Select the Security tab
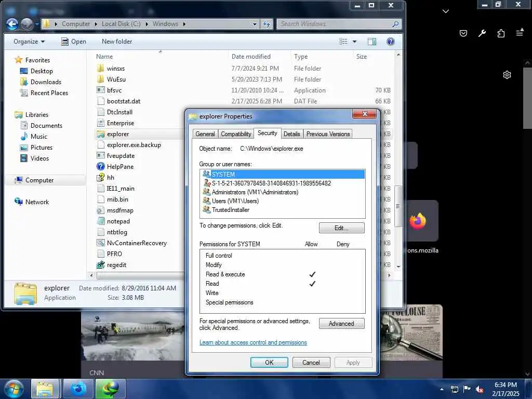This screenshot has width=532, height=399. (268, 133)
